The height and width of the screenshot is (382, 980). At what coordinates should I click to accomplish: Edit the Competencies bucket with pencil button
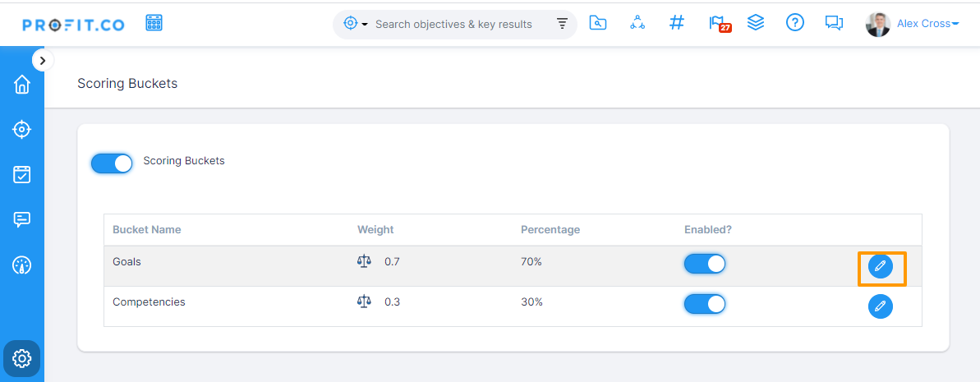881,306
